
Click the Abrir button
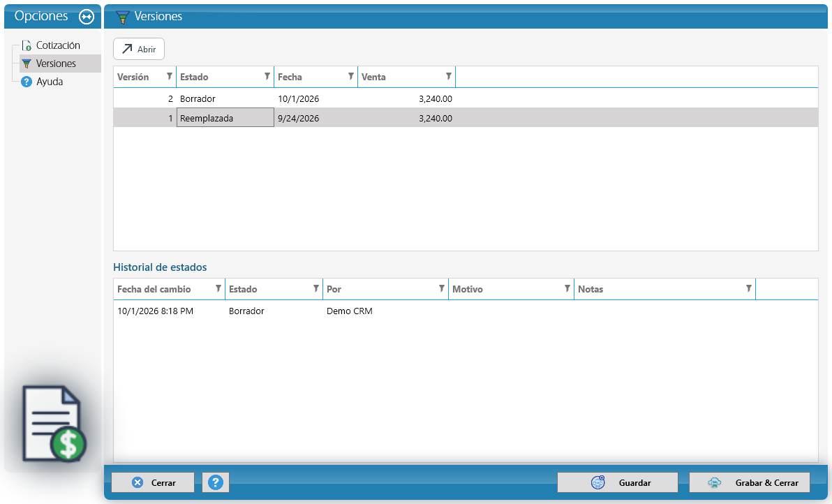(x=139, y=49)
